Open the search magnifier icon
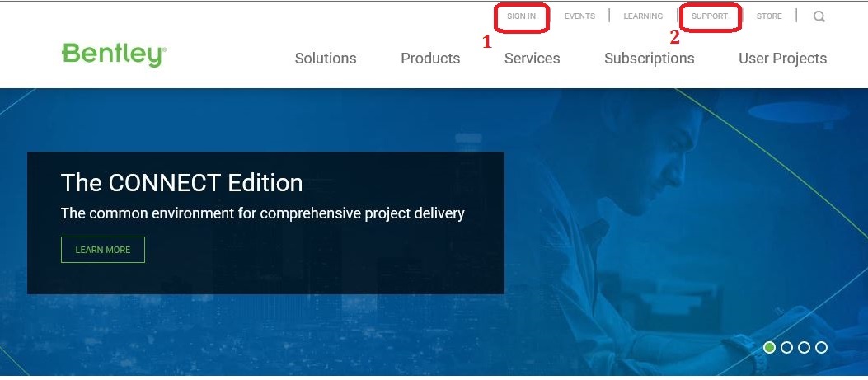This screenshot has width=868, height=380. point(819,16)
